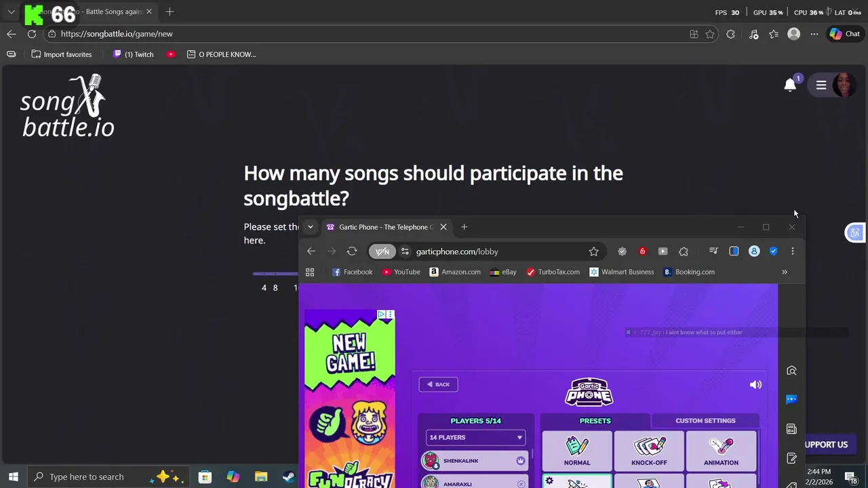The width and height of the screenshot is (868, 488).
Task: Click the songbattle.io saxophone logo
Action: (68, 106)
